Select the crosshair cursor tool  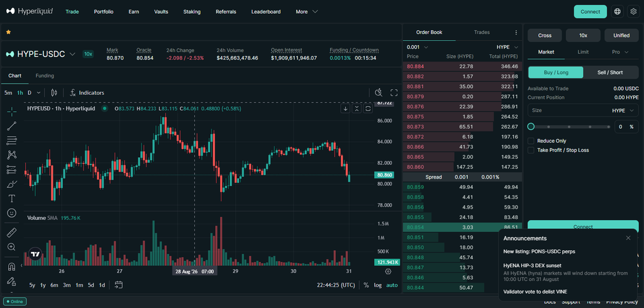pos(12,111)
